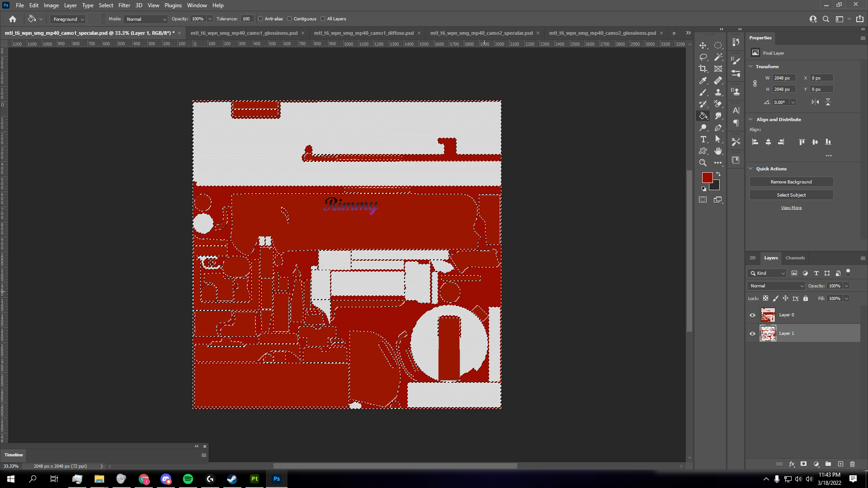868x488 pixels.
Task: Open the Foreground fill source dropdown
Action: coord(68,19)
